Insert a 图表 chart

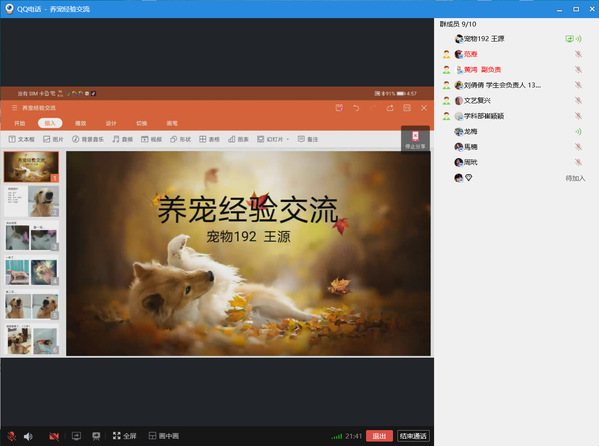pyautogui.click(x=238, y=139)
